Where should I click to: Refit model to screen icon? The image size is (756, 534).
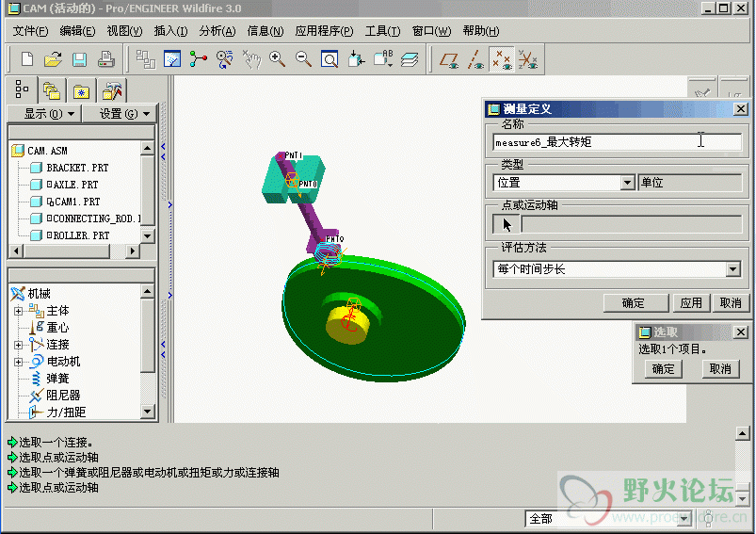point(330,59)
